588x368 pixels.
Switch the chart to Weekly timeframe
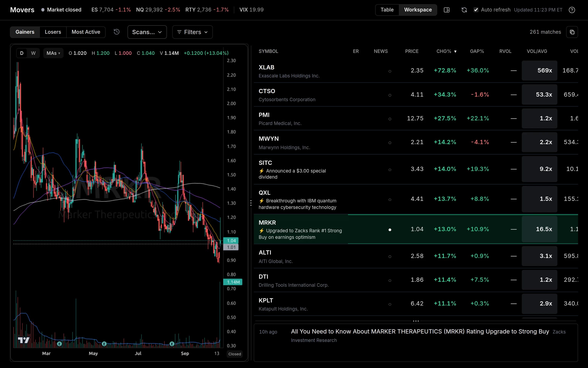[x=33, y=53]
